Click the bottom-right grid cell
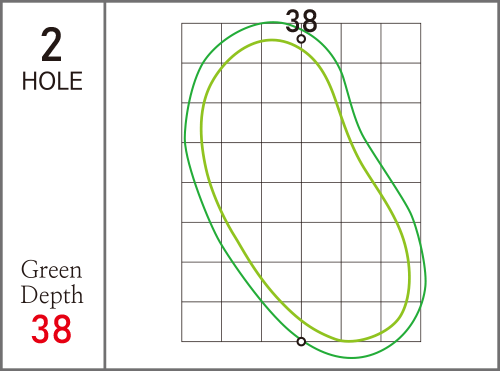Viewport: 500px width, 371px height. coord(401,322)
